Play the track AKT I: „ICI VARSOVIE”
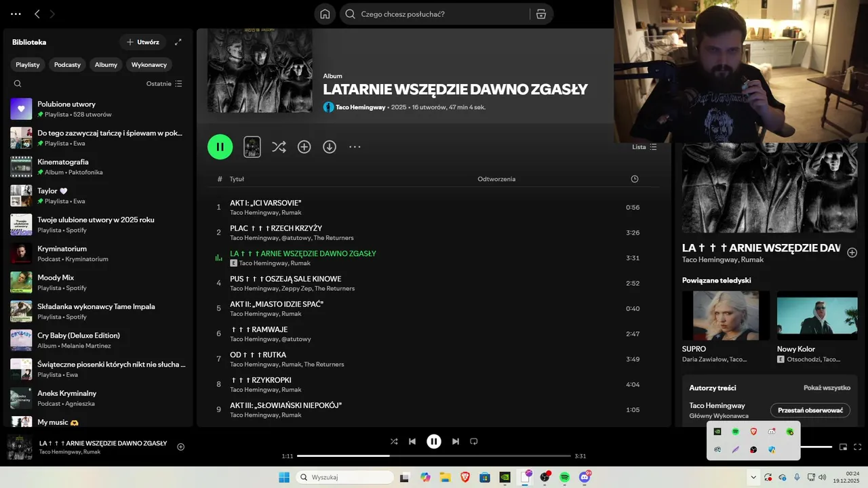 (433, 207)
